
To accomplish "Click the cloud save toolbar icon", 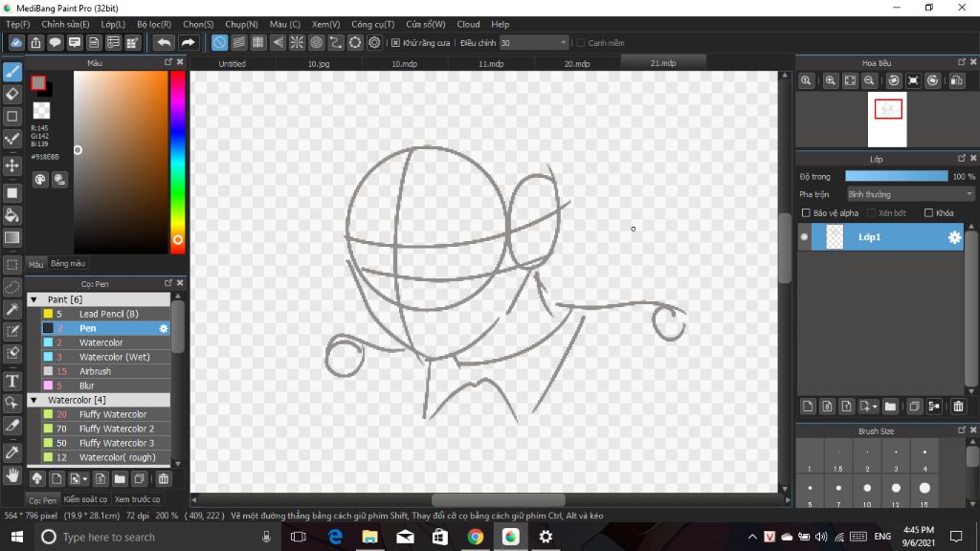I will [16, 42].
